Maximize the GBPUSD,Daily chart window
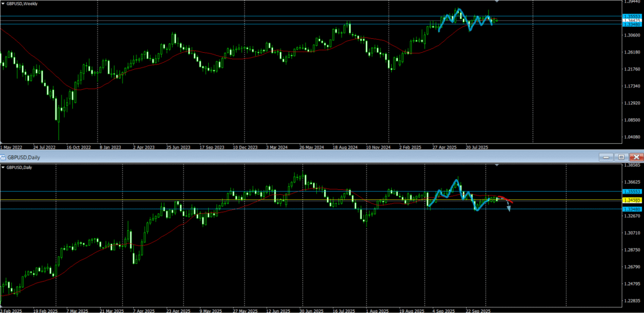 click(x=621, y=156)
